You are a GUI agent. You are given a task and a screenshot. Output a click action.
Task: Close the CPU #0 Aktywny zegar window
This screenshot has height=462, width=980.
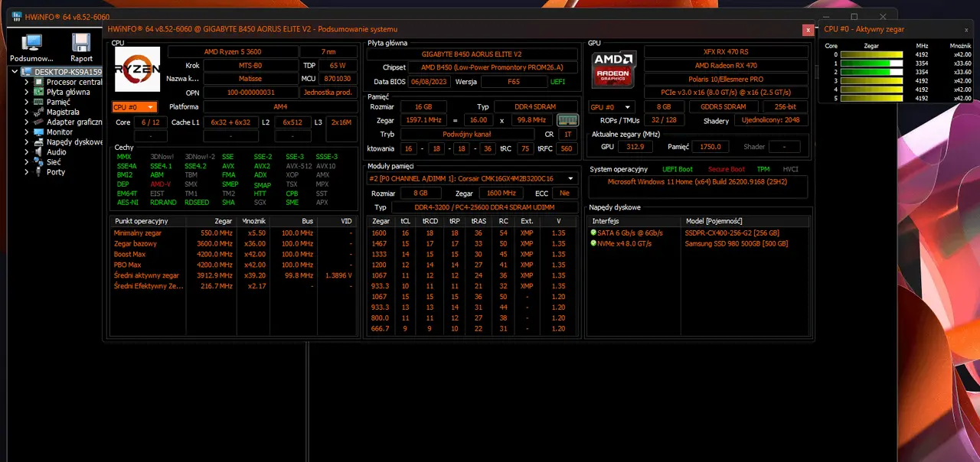[965, 29]
